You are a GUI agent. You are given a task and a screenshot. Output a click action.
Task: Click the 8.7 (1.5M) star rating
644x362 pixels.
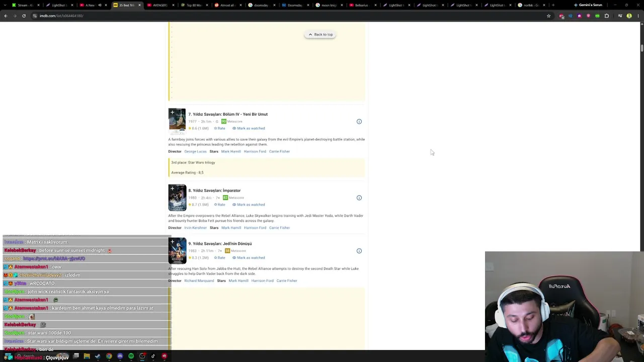point(198,205)
